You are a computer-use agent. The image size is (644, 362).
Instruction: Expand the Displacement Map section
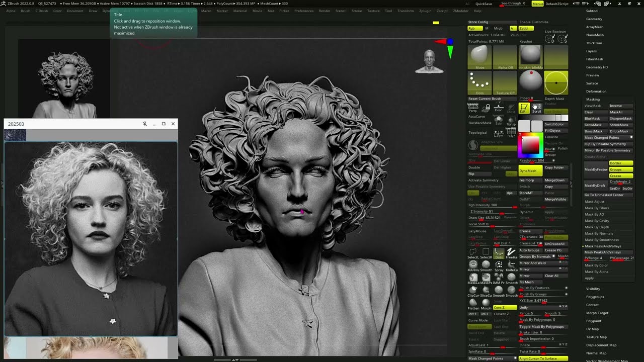point(601,345)
